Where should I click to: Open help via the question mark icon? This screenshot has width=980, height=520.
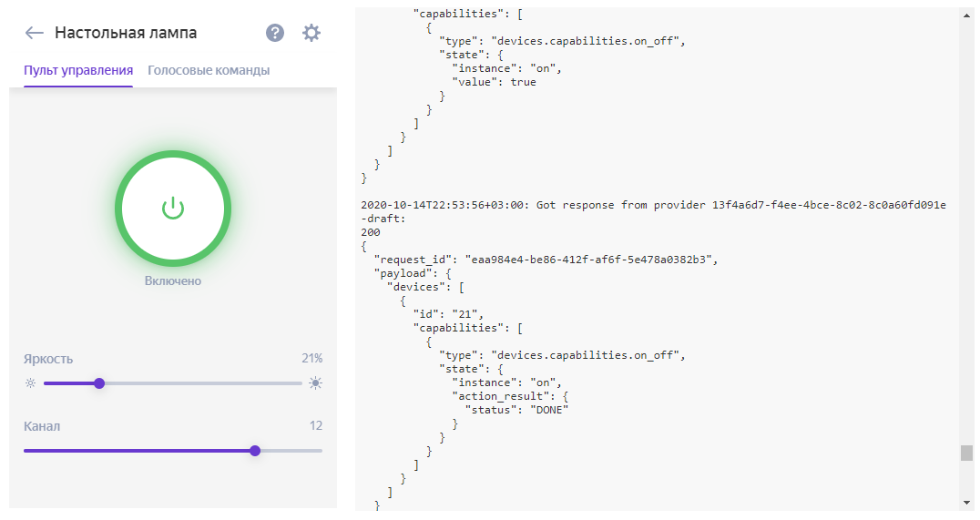point(275,34)
